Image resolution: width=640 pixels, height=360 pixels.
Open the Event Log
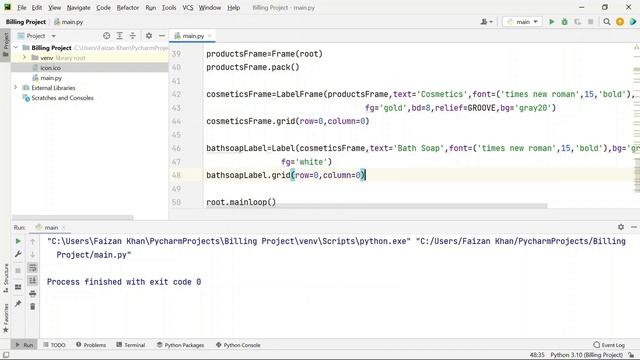pyautogui.click(x=609, y=345)
